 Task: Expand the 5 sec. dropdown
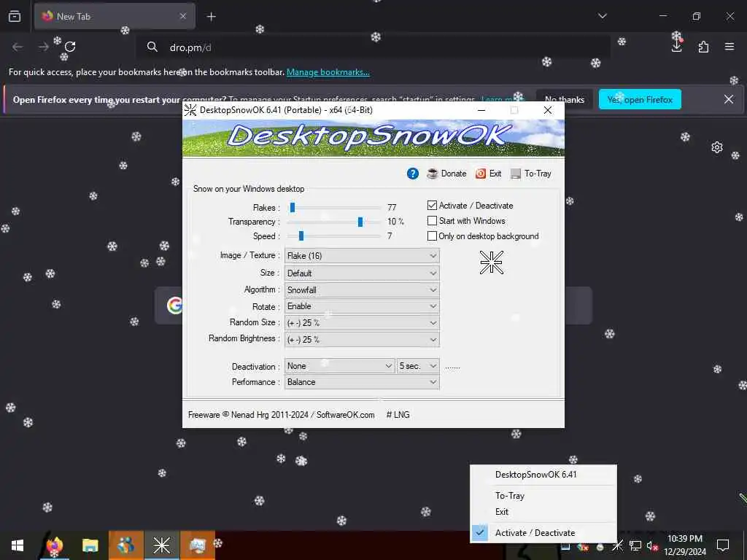pos(418,366)
